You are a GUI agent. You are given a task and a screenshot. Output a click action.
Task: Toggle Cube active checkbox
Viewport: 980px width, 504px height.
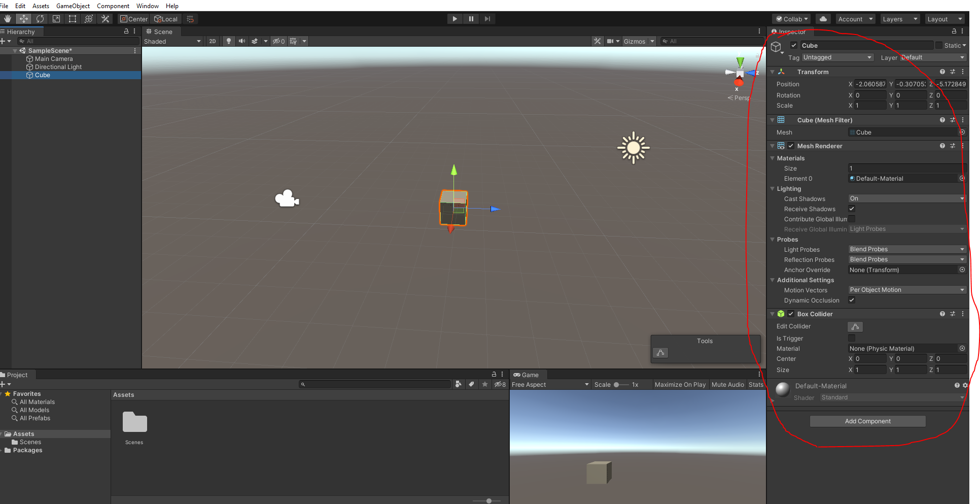794,45
